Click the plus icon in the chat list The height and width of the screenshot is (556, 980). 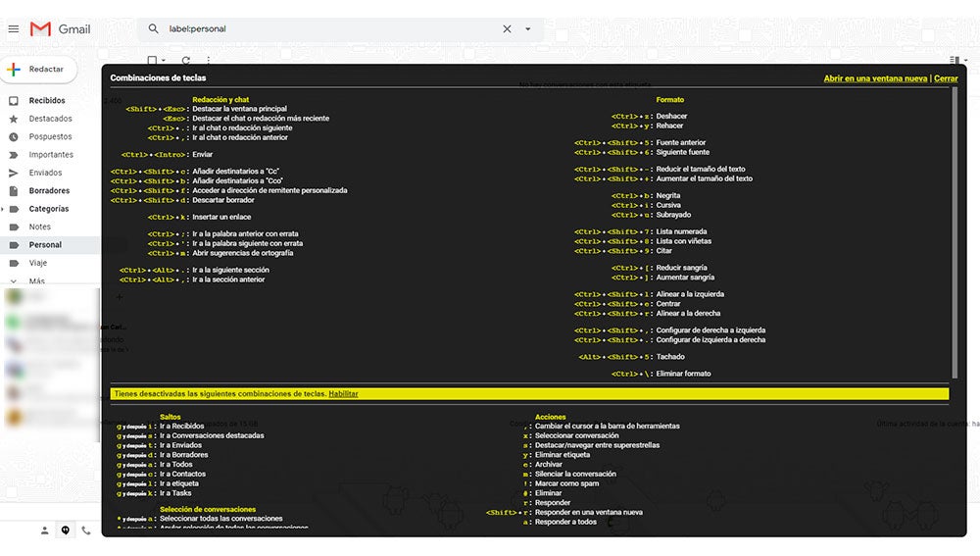click(120, 297)
